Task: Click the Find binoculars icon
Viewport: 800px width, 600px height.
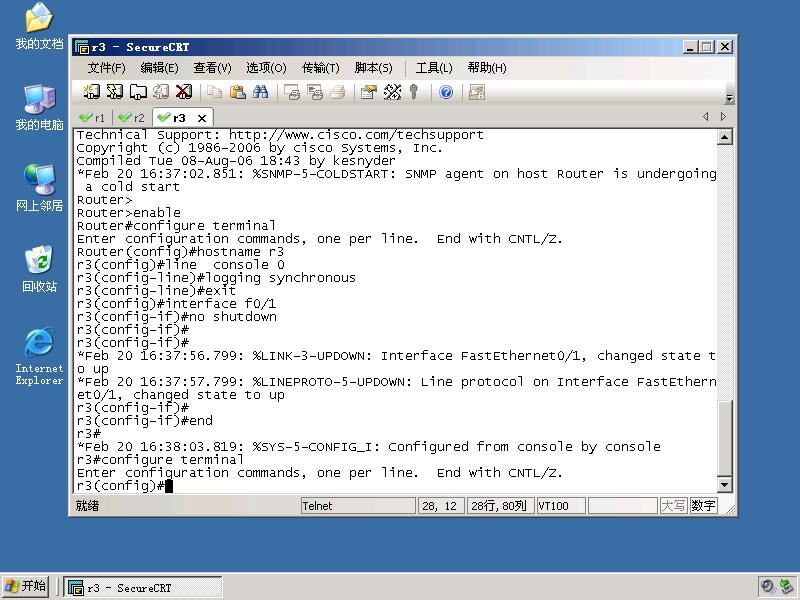Action: [260, 92]
